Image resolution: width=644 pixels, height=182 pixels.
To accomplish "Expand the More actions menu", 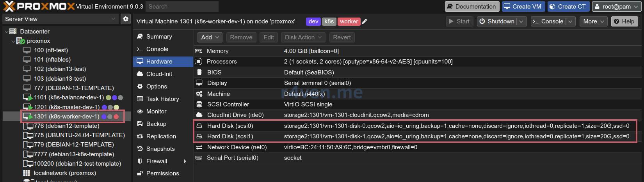I will [x=593, y=21].
